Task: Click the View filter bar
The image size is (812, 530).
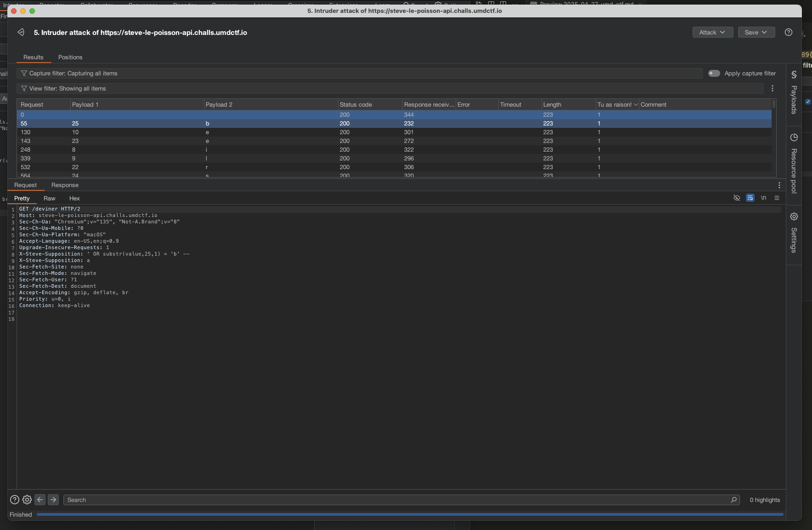Action: pos(390,89)
